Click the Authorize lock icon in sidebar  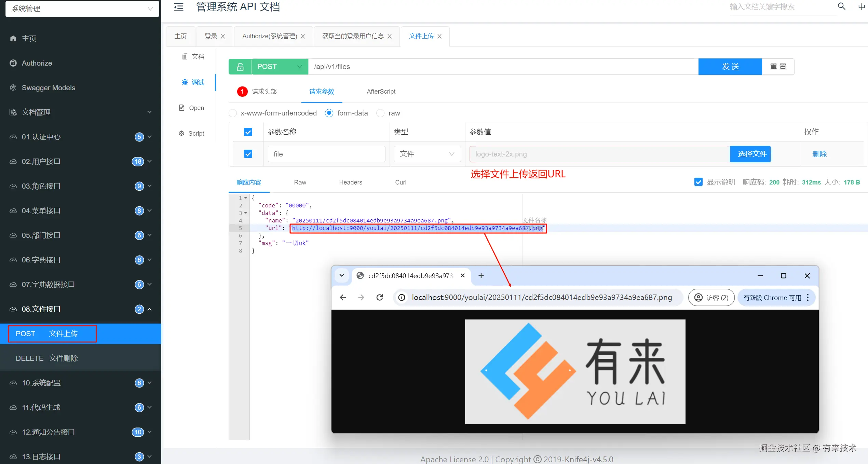(13, 63)
